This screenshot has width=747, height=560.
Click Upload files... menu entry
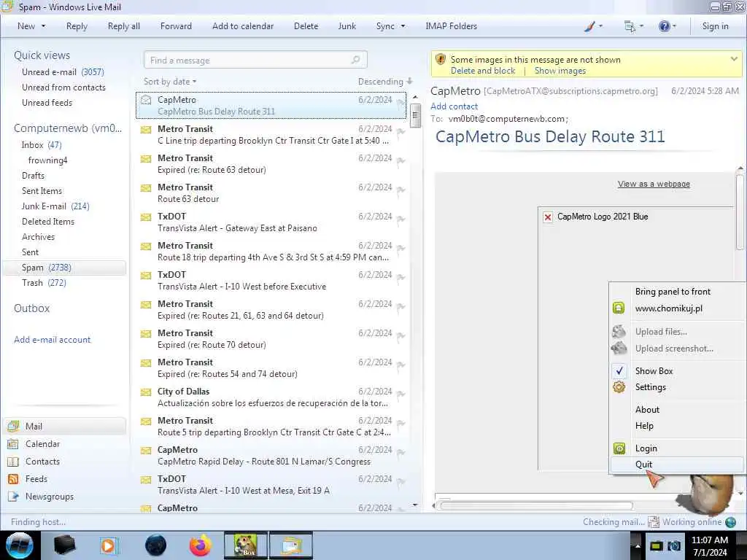point(661,332)
